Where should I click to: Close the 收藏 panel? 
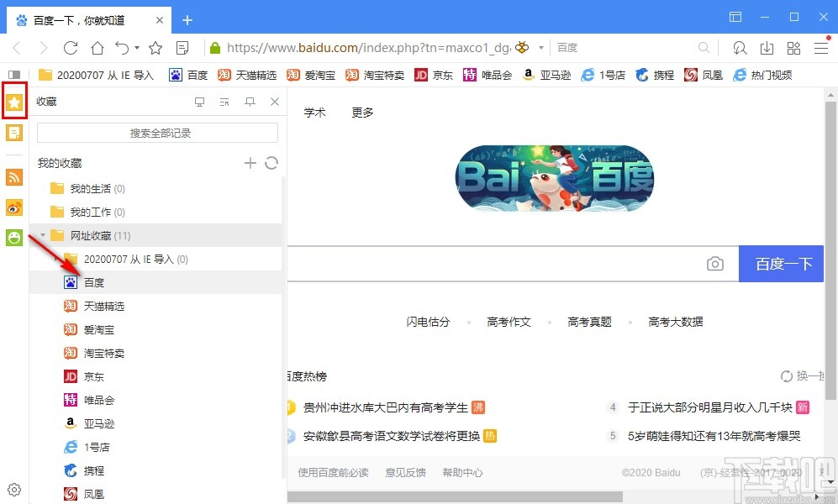pyautogui.click(x=275, y=102)
